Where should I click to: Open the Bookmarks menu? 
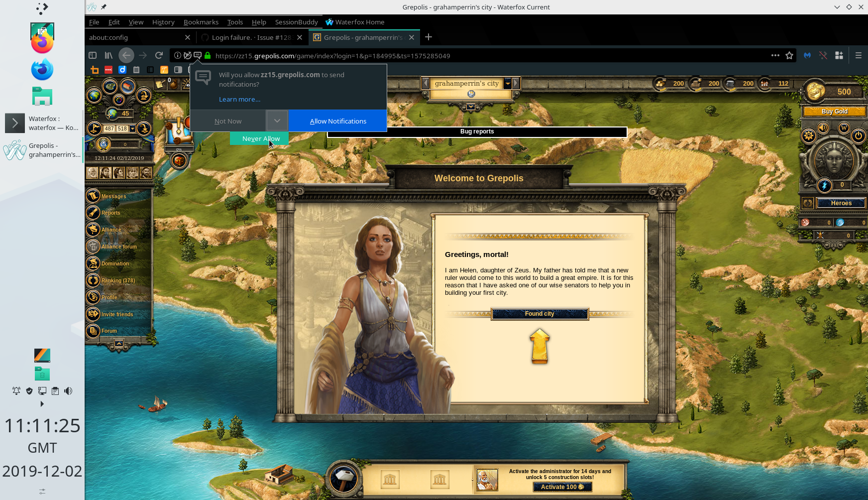point(201,22)
